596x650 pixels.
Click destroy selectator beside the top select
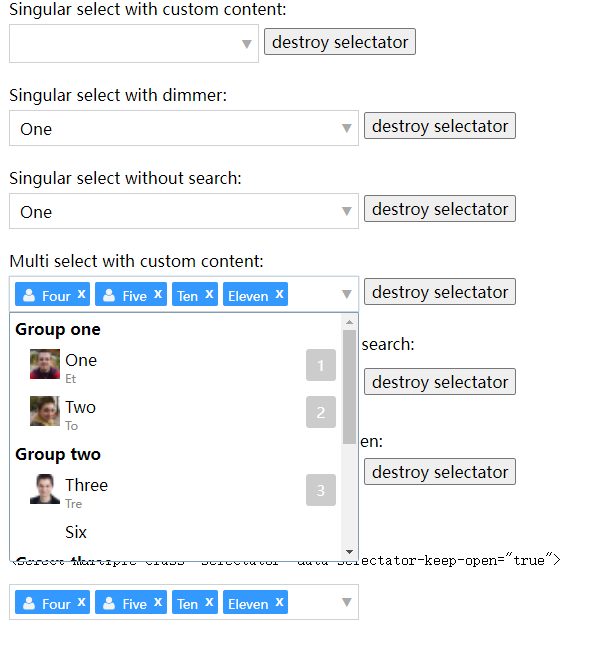point(340,41)
